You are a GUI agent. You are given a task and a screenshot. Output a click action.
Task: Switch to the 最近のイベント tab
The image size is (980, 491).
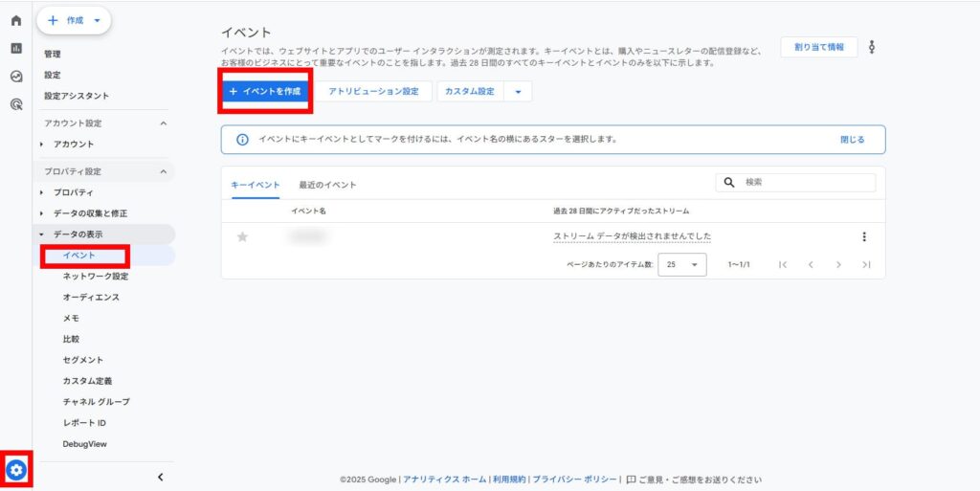[327, 185]
